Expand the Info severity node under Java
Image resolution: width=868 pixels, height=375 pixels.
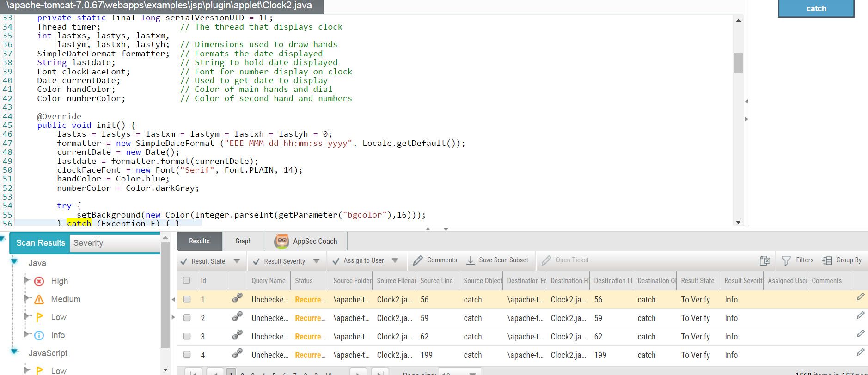coord(26,334)
